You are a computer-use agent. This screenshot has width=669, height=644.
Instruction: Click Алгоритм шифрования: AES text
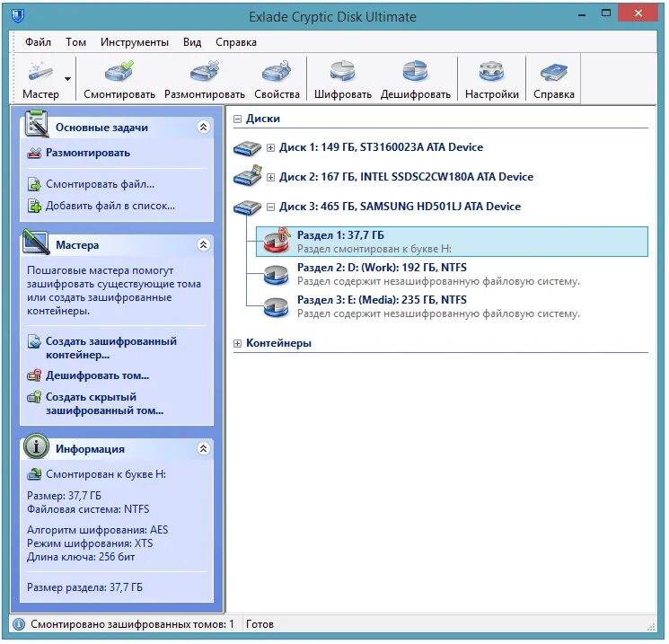click(97, 530)
